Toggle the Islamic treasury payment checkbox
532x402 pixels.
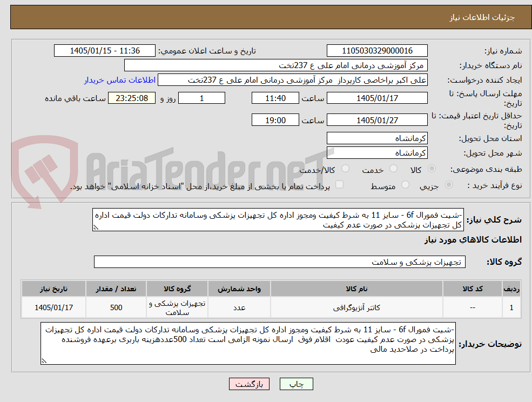click(x=339, y=184)
